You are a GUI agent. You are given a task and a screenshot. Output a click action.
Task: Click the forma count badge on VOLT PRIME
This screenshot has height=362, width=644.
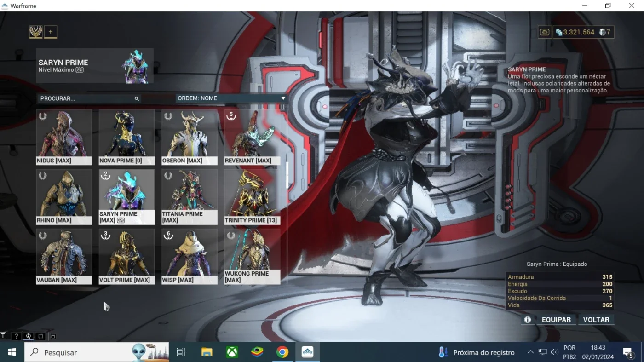coord(106,235)
